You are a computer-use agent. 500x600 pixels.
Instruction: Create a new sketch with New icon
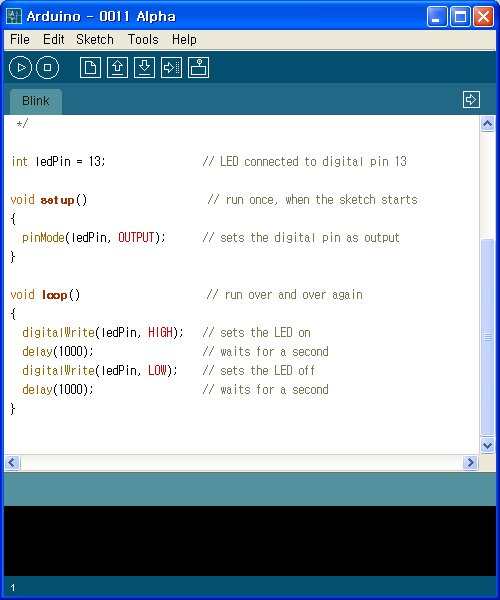click(x=90, y=68)
